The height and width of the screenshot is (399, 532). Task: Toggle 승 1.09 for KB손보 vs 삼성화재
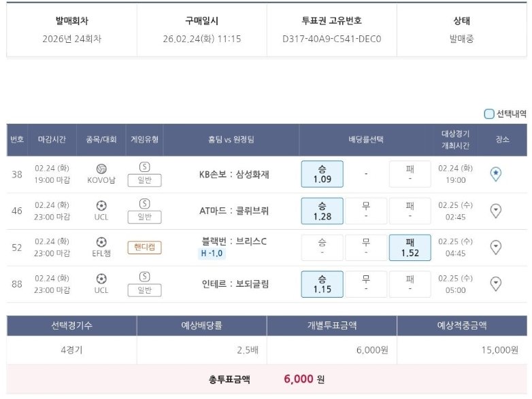tap(322, 174)
